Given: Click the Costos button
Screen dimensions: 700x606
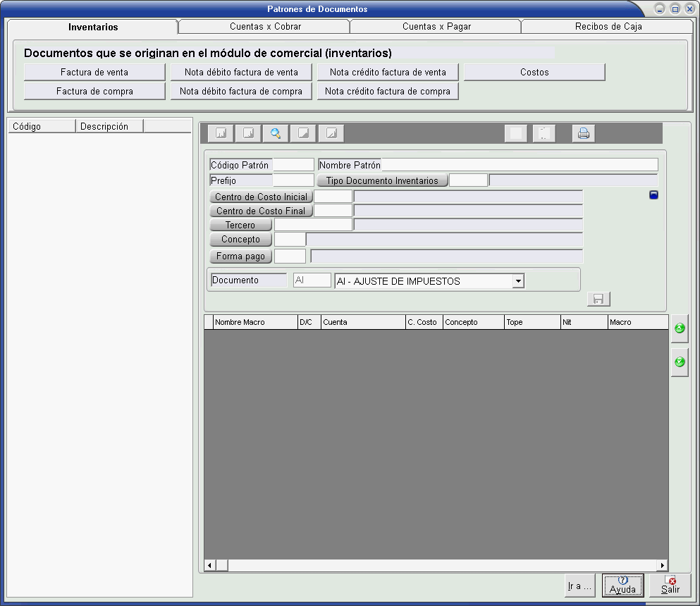Looking at the screenshot, I should [534, 72].
